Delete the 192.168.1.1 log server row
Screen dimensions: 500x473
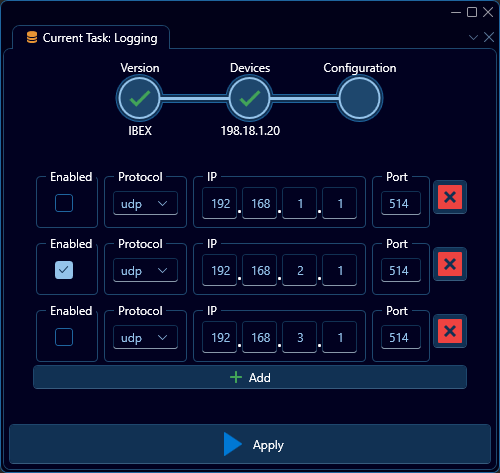(x=450, y=197)
